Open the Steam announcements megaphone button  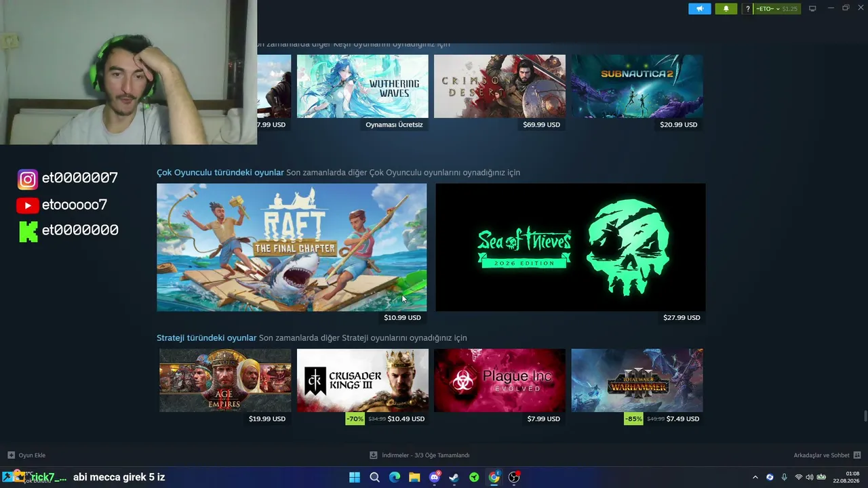700,9
